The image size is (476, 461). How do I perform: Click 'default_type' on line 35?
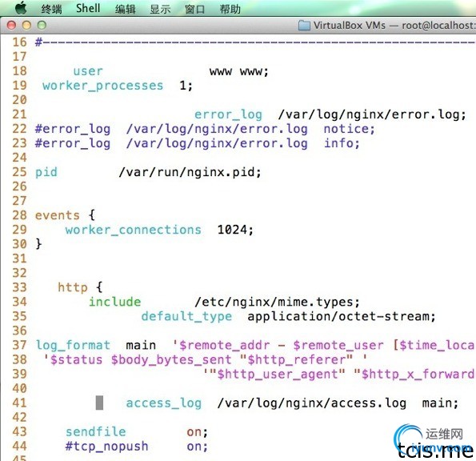186,316
